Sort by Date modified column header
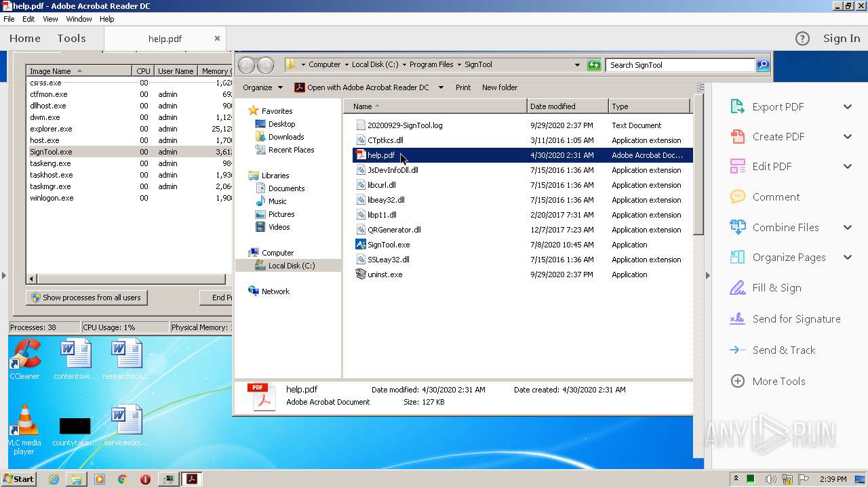Screen dimensions: 868x488 point(568,106)
